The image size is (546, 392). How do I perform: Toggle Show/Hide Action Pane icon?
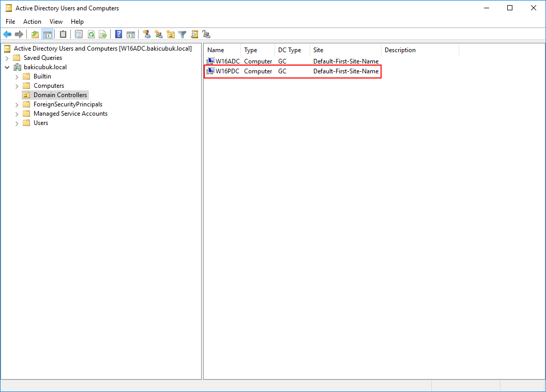coord(131,35)
